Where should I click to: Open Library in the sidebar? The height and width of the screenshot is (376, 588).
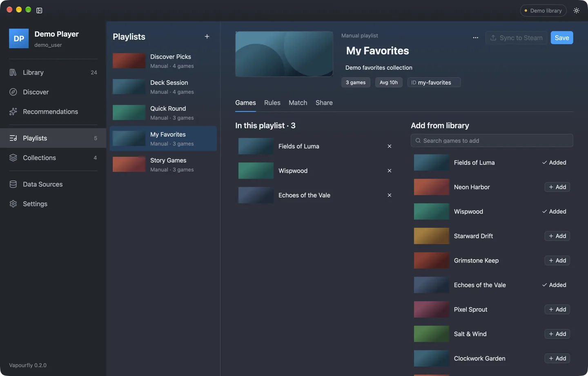pyautogui.click(x=53, y=72)
